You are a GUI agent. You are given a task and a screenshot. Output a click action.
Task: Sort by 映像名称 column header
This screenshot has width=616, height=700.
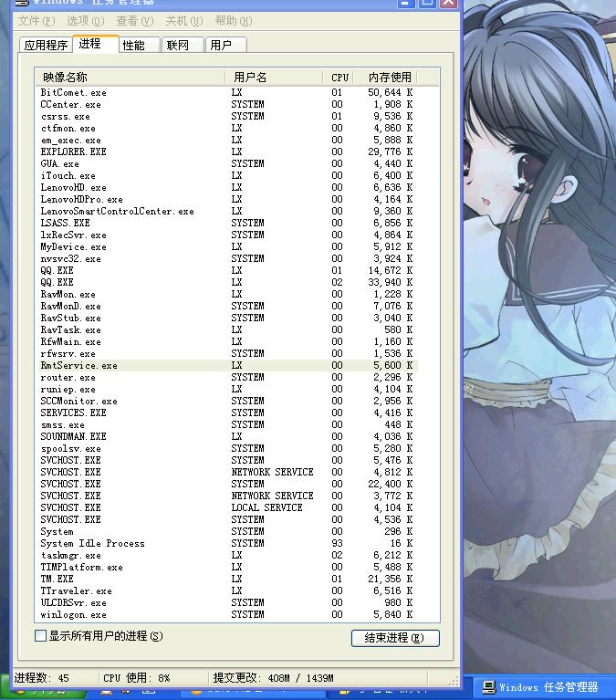(130, 78)
